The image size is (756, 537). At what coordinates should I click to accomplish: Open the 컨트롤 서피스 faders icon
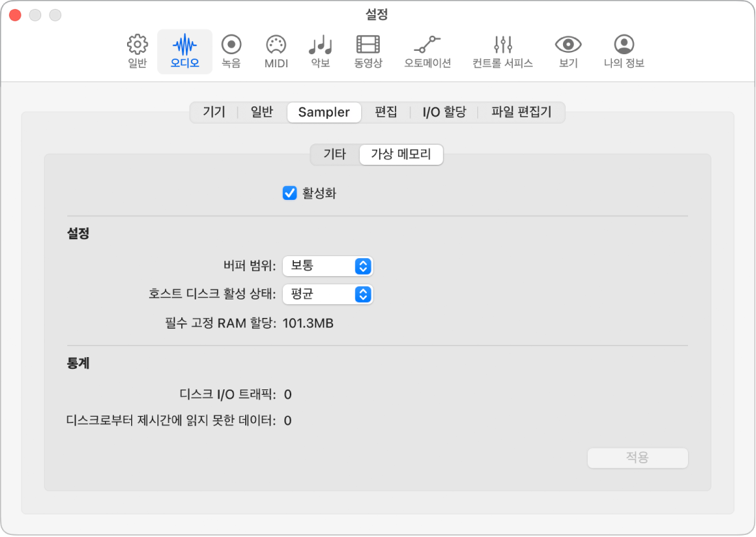[x=503, y=52]
